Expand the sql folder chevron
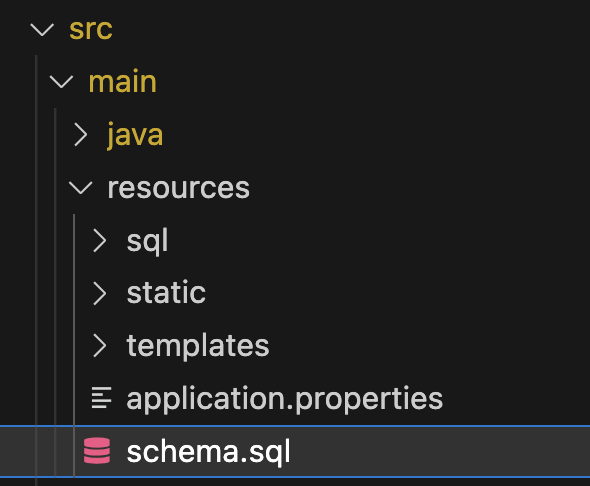Viewport: 590px width, 486px height. click(x=100, y=241)
